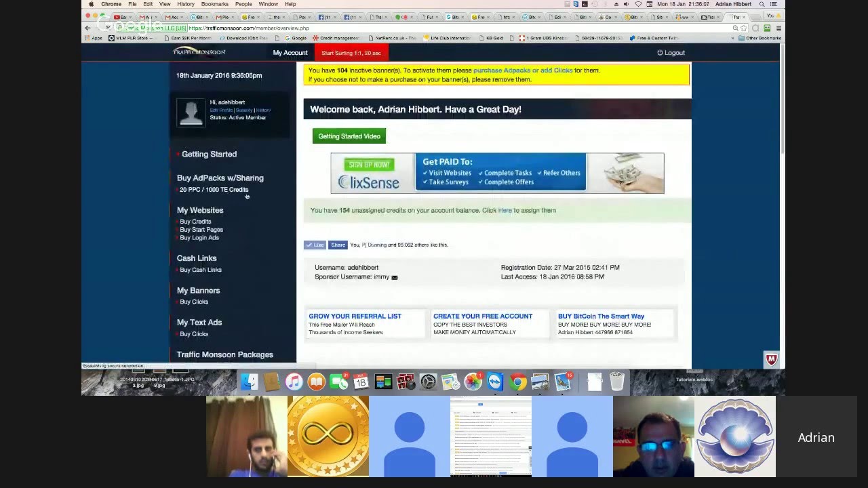Click Buy Start Pages link
The width and height of the screenshot is (868, 488).
201,230
